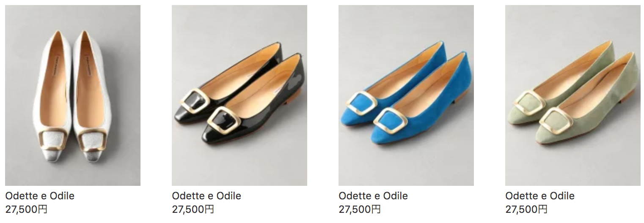Viewport: 644px width, 223px height.
Task: Select the 27,500円 price below blue flats
Action: coord(360,209)
